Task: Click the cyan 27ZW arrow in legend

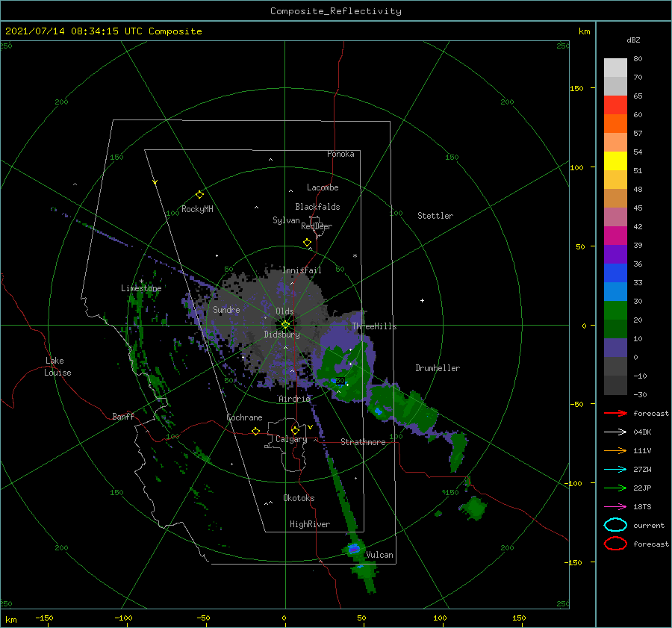Action: click(x=615, y=470)
